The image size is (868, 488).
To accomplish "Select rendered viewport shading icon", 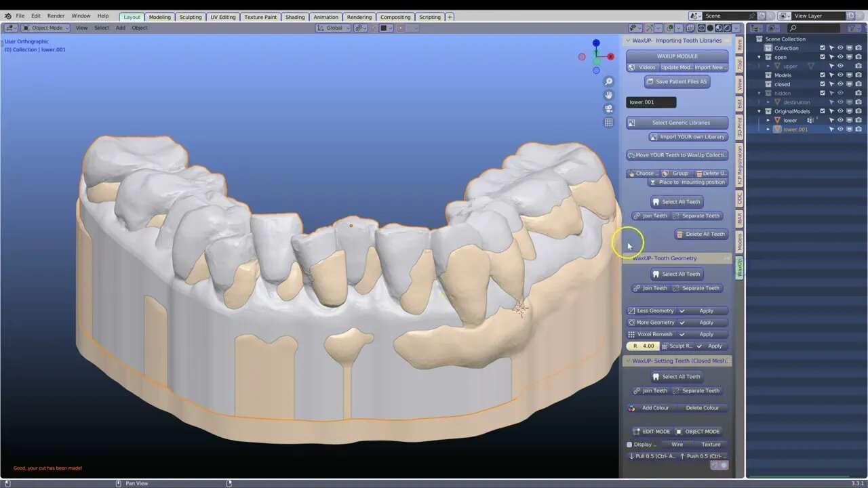I will pos(728,28).
